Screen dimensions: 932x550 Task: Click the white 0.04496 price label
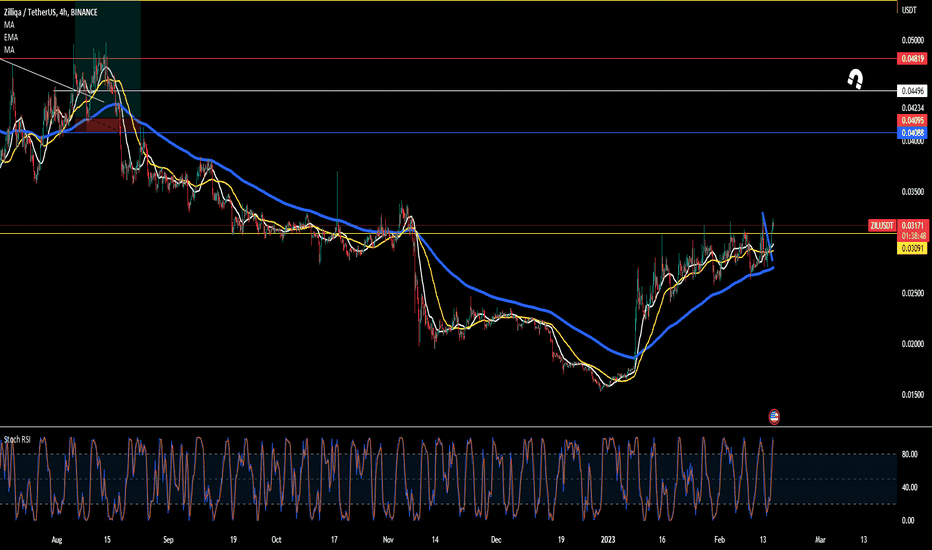(912, 91)
